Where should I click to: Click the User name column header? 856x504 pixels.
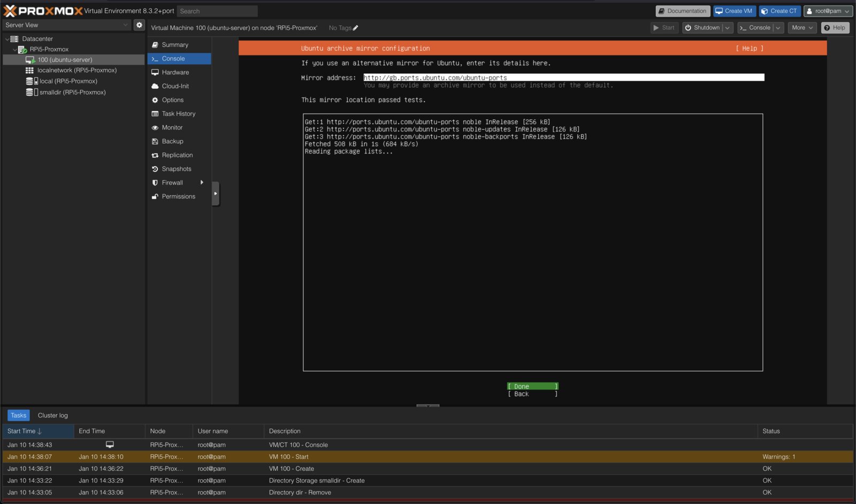click(x=228, y=431)
